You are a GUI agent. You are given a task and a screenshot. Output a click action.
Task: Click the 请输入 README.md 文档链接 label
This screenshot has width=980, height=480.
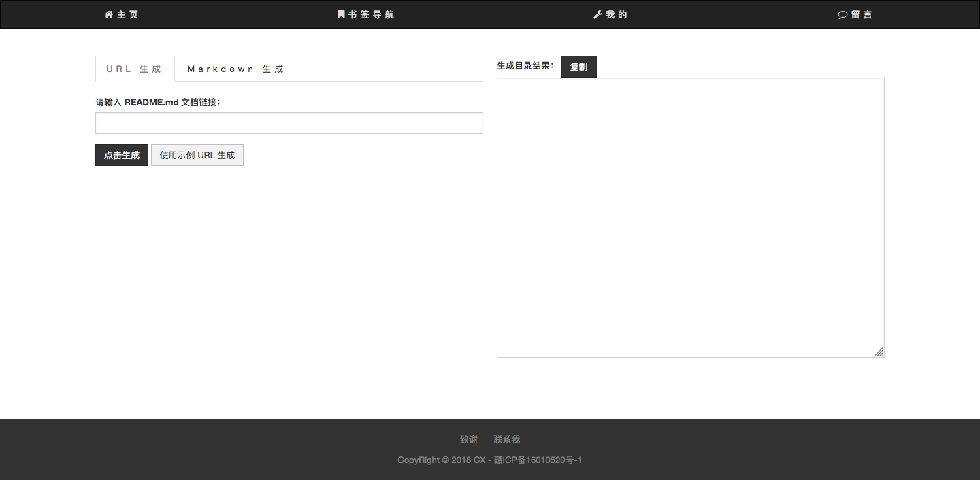[158, 102]
